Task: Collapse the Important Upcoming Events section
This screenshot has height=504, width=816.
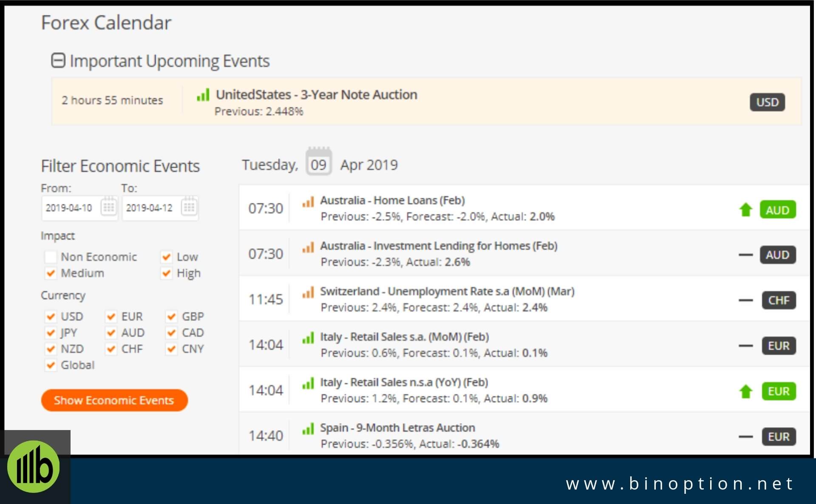Action: click(58, 61)
